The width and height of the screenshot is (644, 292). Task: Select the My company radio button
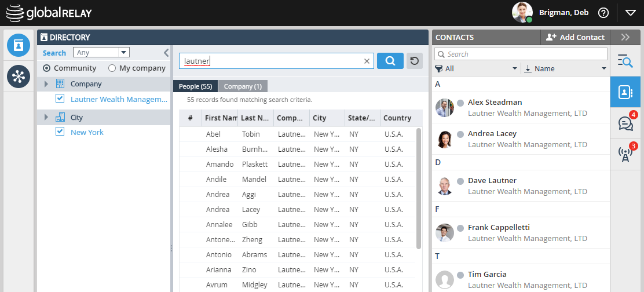click(x=112, y=68)
